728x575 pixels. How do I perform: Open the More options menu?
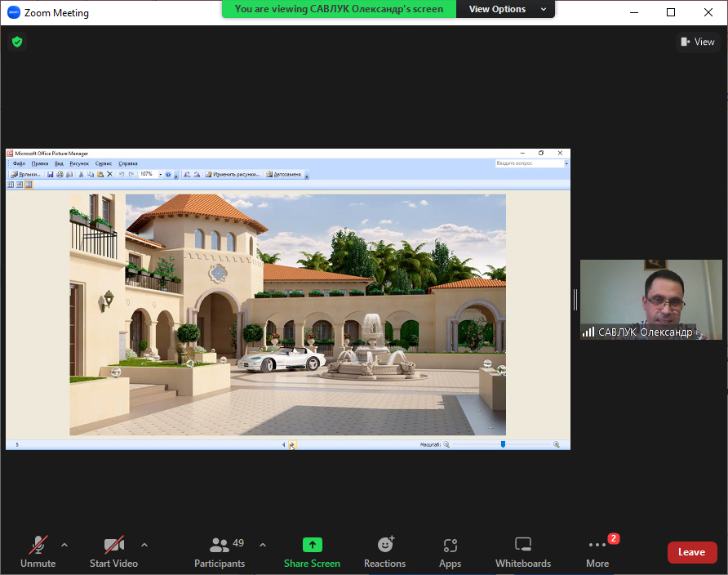click(597, 552)
